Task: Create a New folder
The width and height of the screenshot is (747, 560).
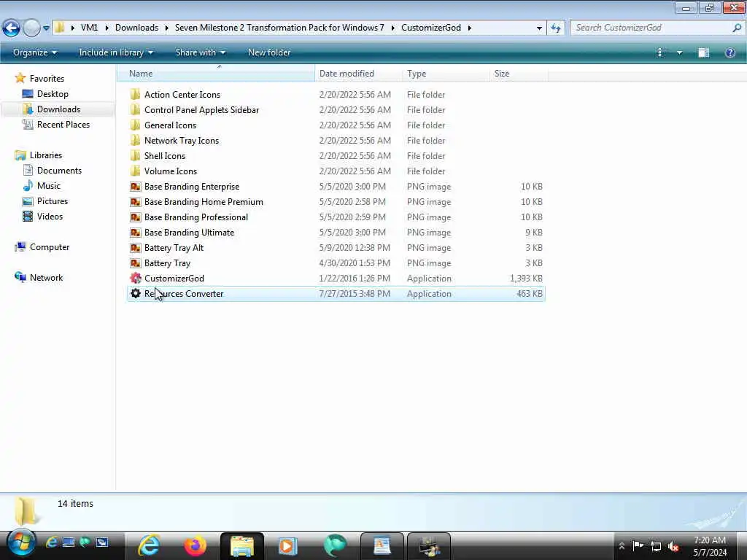Action: (269, 52)
